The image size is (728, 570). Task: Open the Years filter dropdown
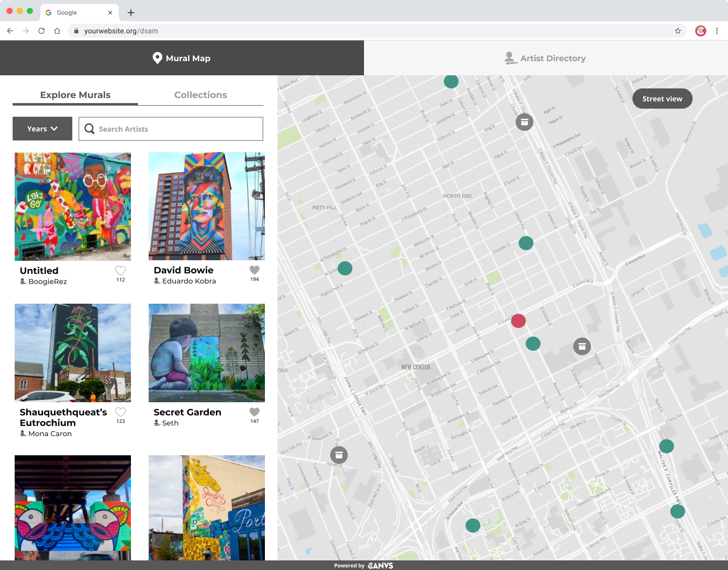pyautogui.click(x=42, y=129)
